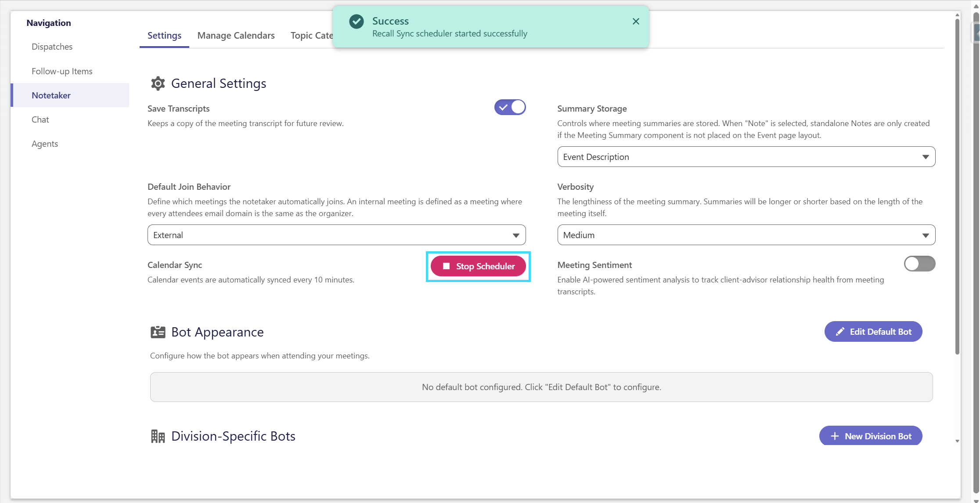Click the Summary Storage label
The image size is (980, 503).
click(x=592, y=109)
